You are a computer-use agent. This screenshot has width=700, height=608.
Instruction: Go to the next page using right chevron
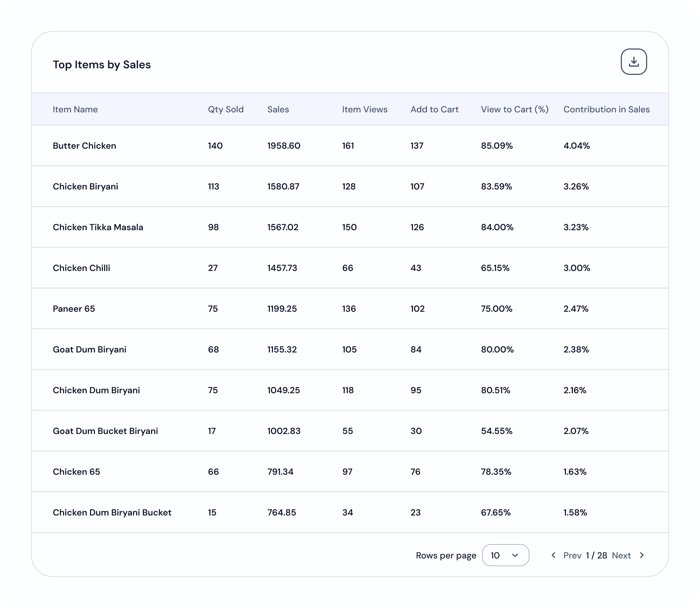point(641,555)
